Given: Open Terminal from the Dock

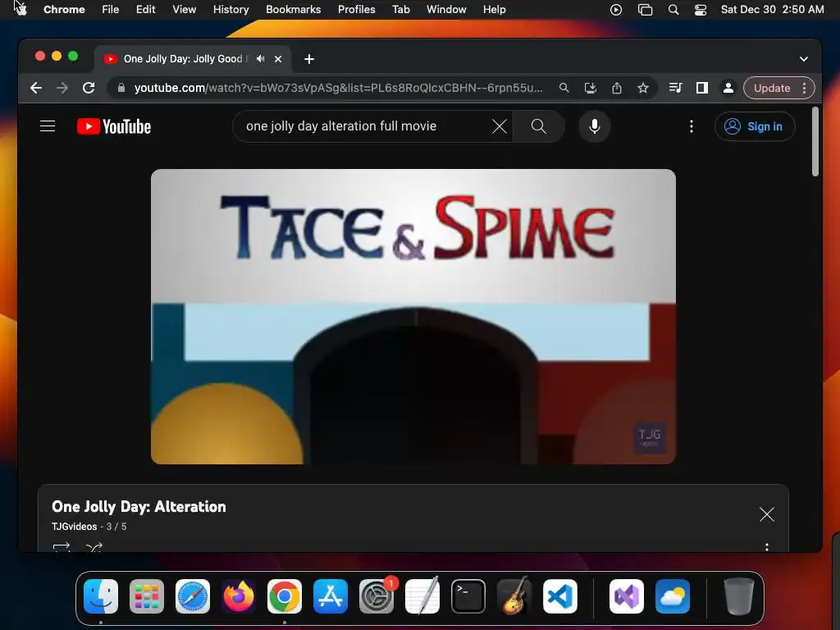Looking at the screenshot, I should [x=468, y=596].
